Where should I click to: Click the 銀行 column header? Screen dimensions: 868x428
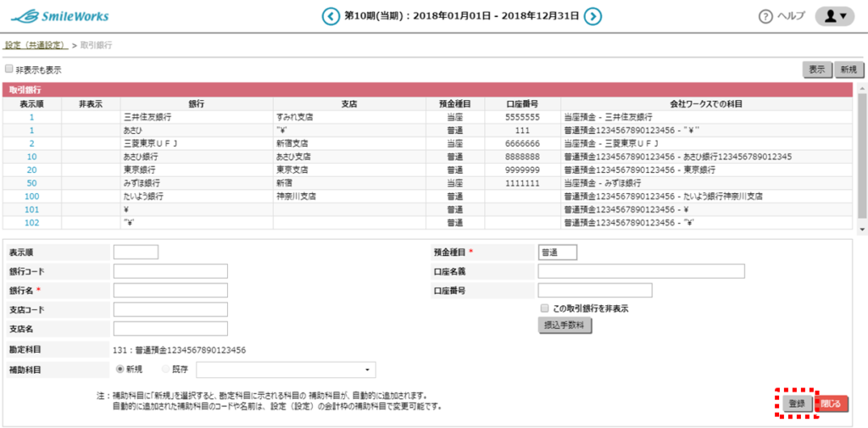tap(197, 103)
